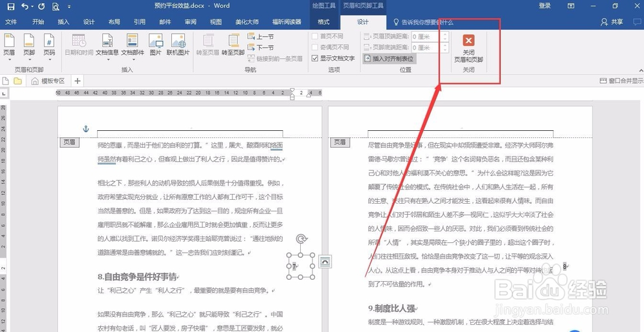Go to previous section with 上一节
Viewport: 644px width, 332px height.
coord(261,37)
